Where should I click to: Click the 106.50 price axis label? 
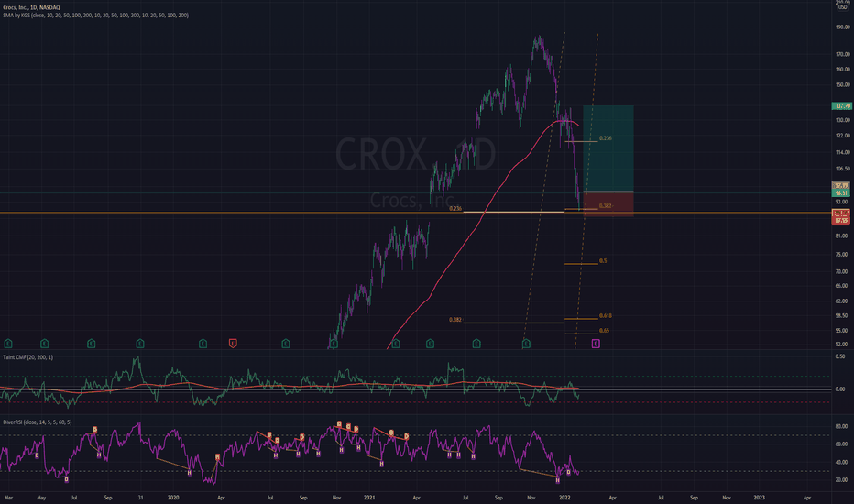pyautogui.click(x=843, y=169)
